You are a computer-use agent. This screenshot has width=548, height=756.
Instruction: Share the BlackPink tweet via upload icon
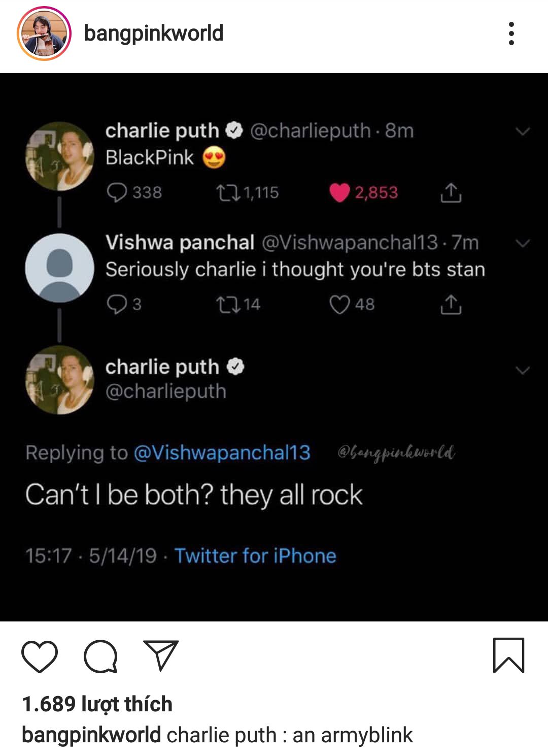pyautogui.click(x=450, y=192)
